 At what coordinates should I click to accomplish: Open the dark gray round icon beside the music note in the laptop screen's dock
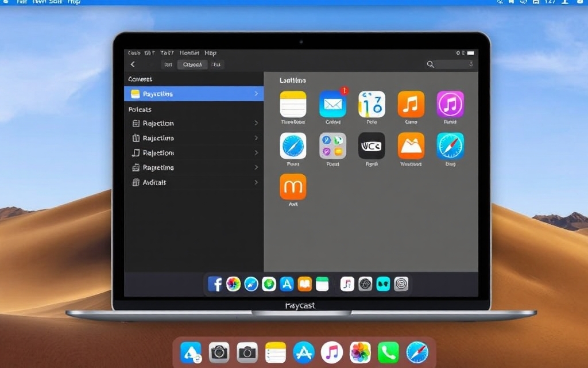(365, 284)
